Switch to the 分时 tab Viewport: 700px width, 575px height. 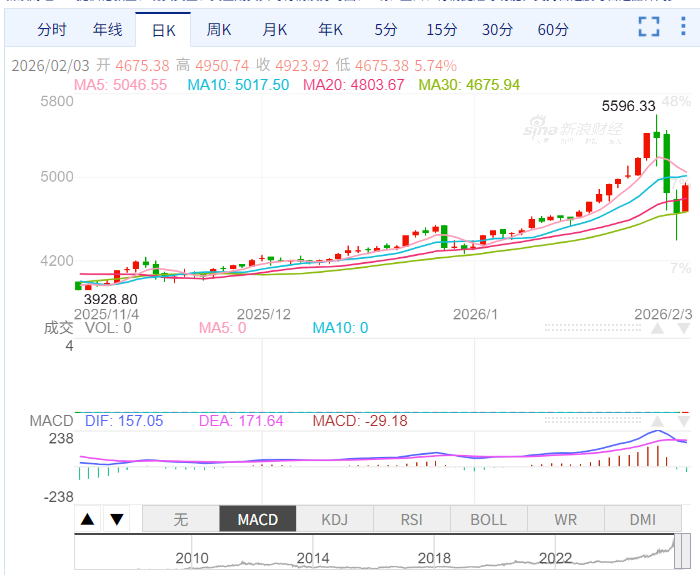click(52, 30)
